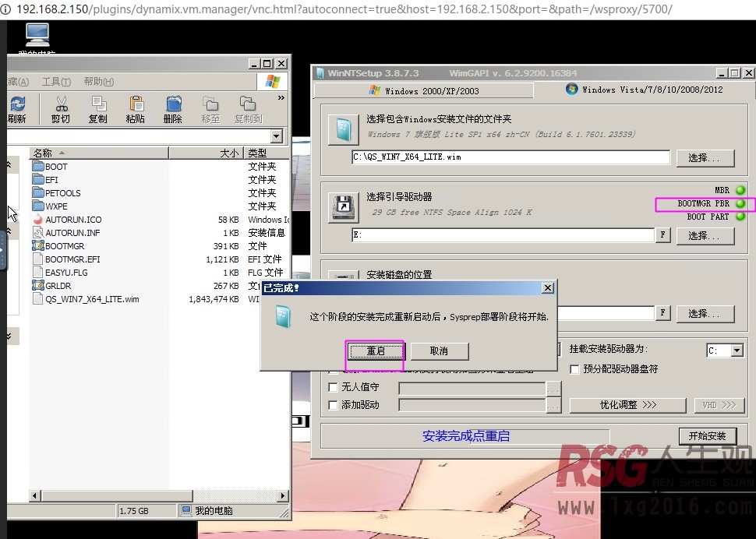The image size is (756, 539).
Task: Select the BOOTMGR file
Action: pos(58,246)
